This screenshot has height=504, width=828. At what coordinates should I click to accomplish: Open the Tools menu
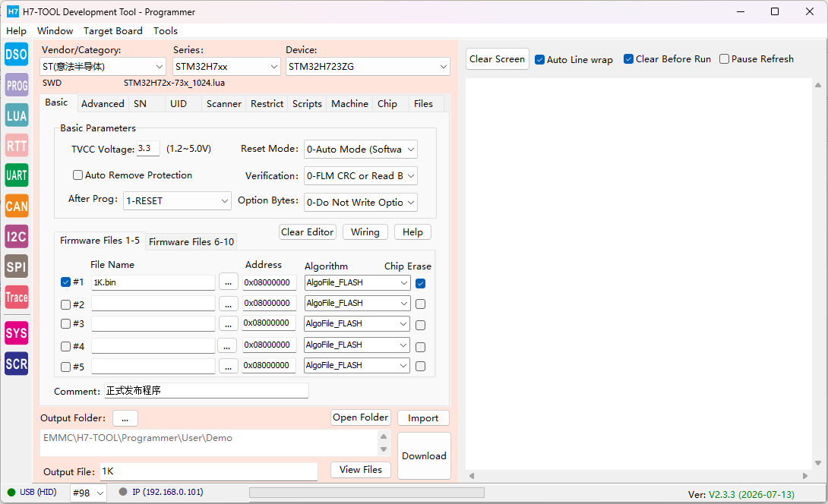coord(166,30)
